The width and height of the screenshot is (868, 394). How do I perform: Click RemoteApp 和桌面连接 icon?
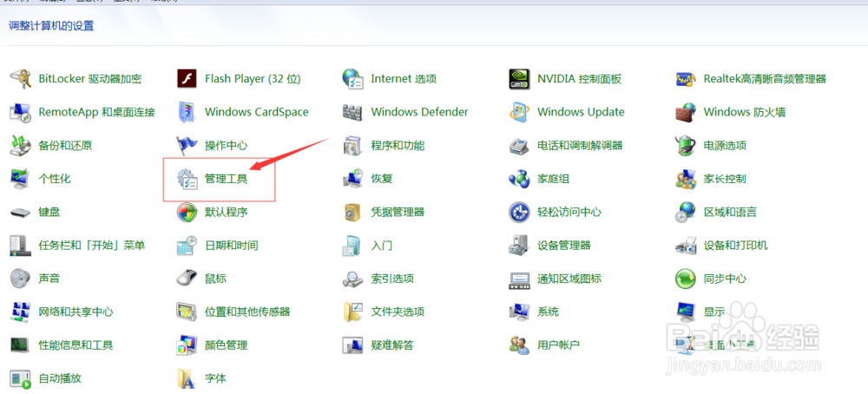coord(21,112)
